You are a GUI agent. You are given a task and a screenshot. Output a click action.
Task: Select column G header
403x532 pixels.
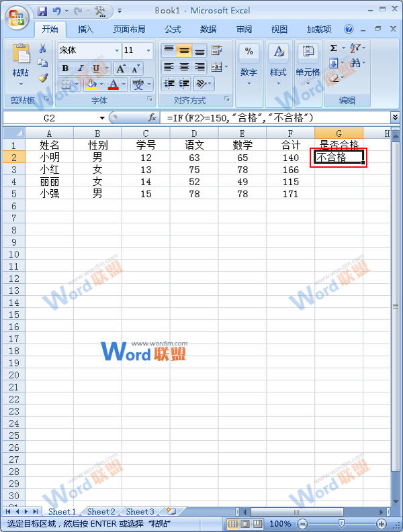(x=339, y=134)
